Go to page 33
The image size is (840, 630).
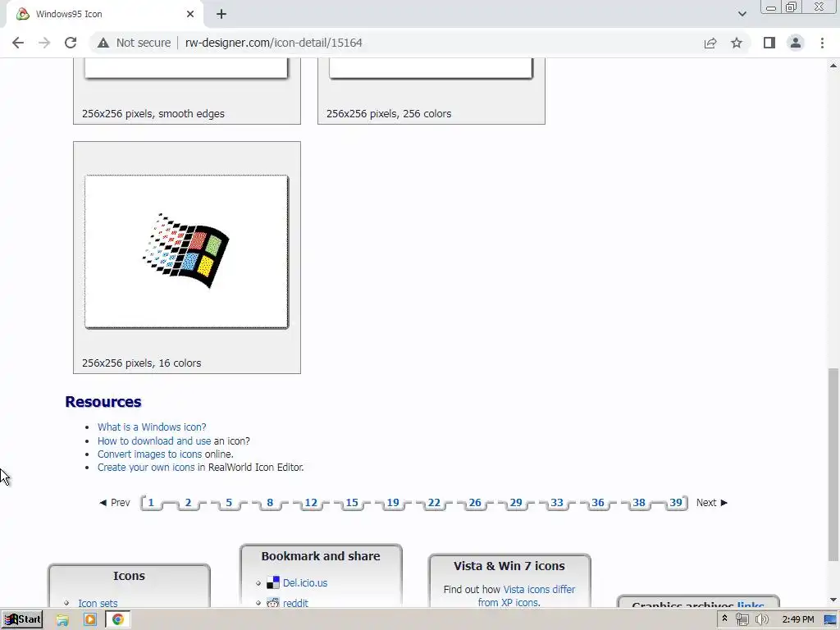tap(557, 503)
